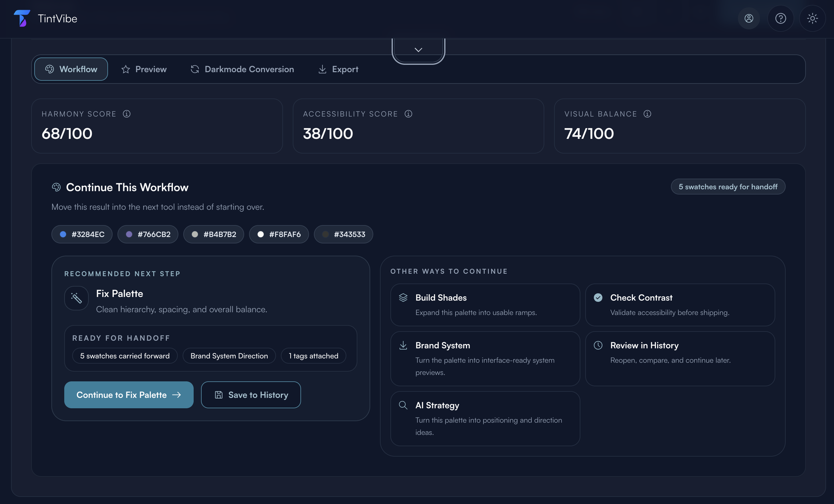This screenshot has height=504, width=834.
Task: Click the 1 tags attached chip
Action: (313, 356)
